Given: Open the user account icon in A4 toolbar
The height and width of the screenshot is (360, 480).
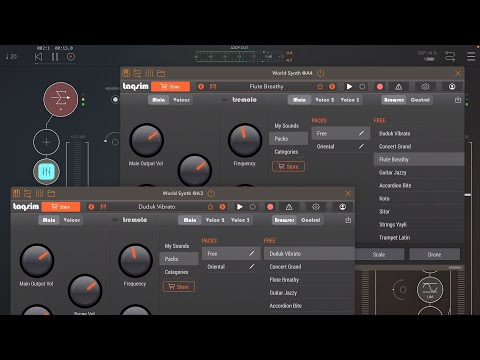Looking at the screenshot, I should click(452, 87).
